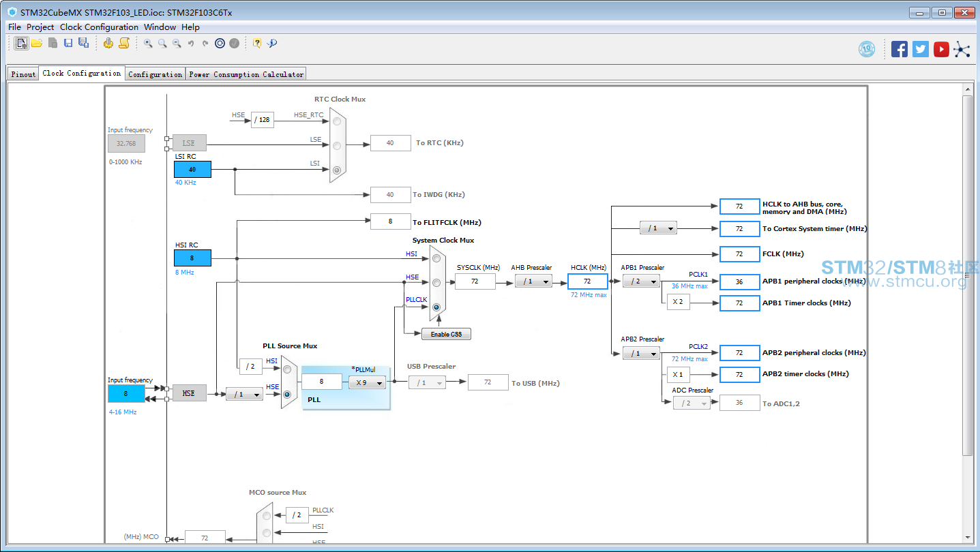980x552 pixels.
Task: Click the vertical scrollbar thumb
Action: [967, 275]
